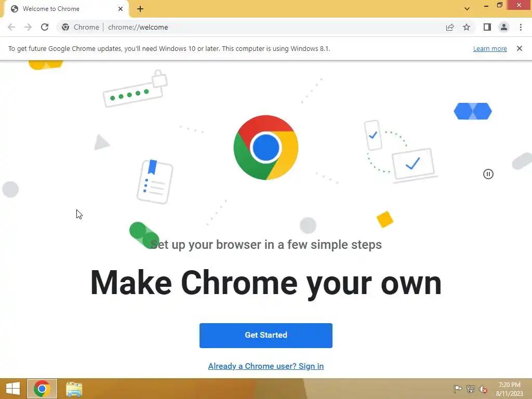The width and height of the screenshot is (532, 399).
Task: Open the side panel
Action: coord(487,27)
